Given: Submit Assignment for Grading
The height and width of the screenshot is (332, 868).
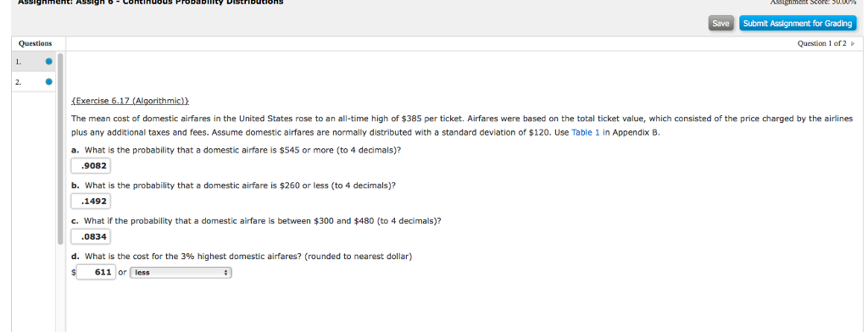Looking at the screenshot, I should pyautogui.click(x=797, y=23).
